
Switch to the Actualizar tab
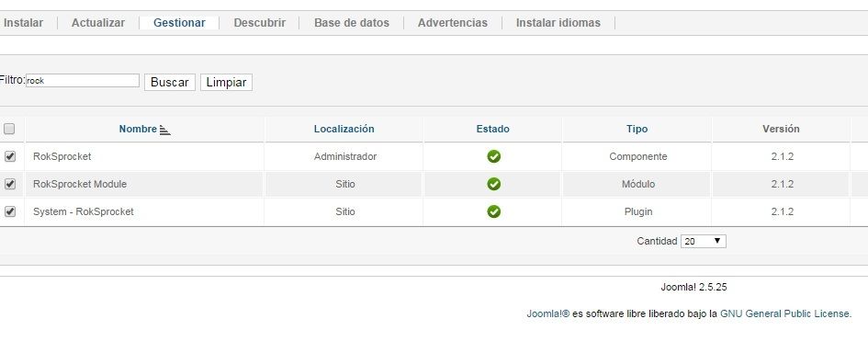coord(98,23)
